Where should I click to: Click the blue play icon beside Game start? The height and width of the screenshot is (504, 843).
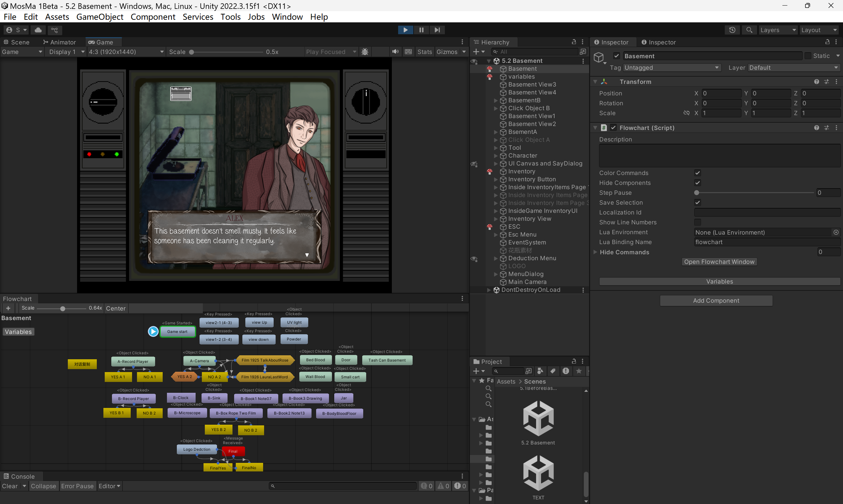(x=153, y=331)
